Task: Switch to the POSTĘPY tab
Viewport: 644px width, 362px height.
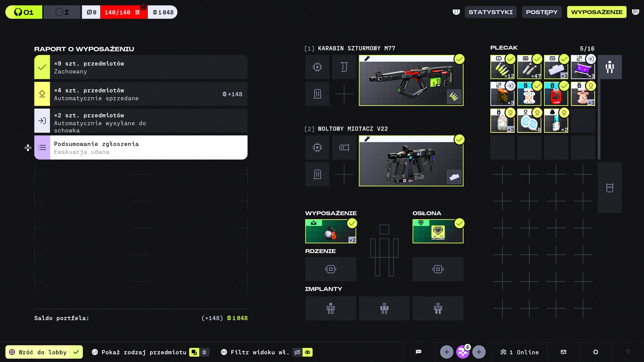Action: [542, 12]
